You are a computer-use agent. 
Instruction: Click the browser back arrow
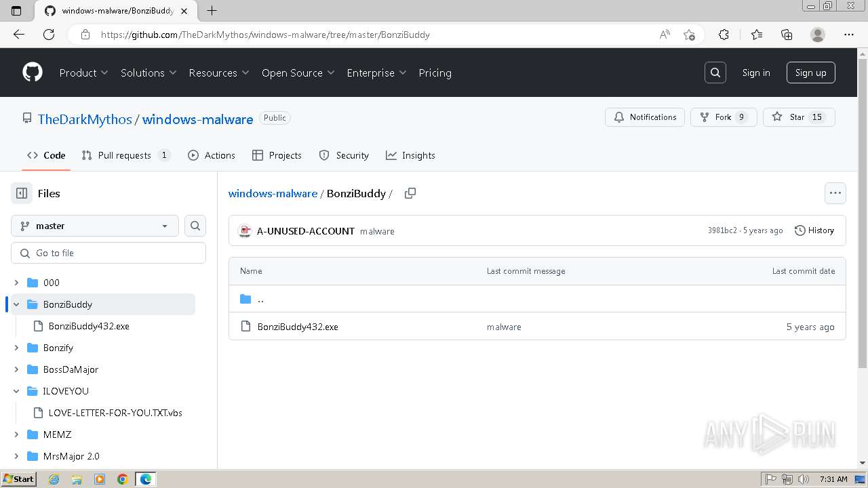[x=19, y=35]
